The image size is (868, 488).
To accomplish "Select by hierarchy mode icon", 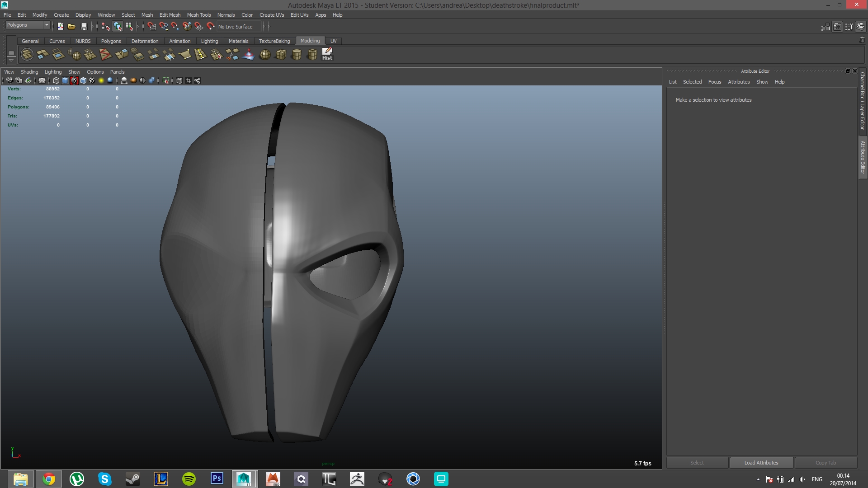I will coord(105,27).
